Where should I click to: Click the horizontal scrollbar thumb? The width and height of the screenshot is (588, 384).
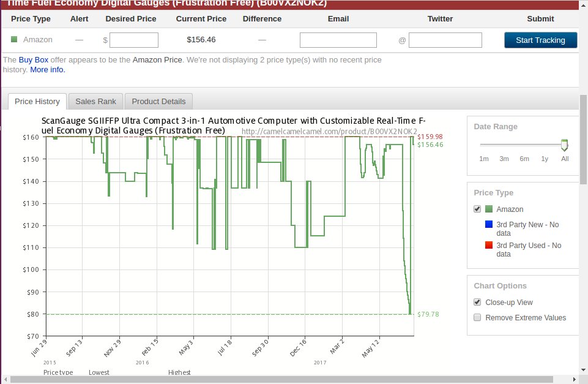point(281,380)
